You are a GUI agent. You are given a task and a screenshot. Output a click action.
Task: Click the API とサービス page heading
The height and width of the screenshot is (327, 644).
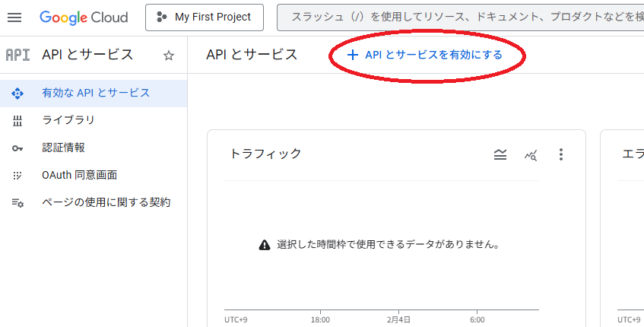click(x=252, y=55)
